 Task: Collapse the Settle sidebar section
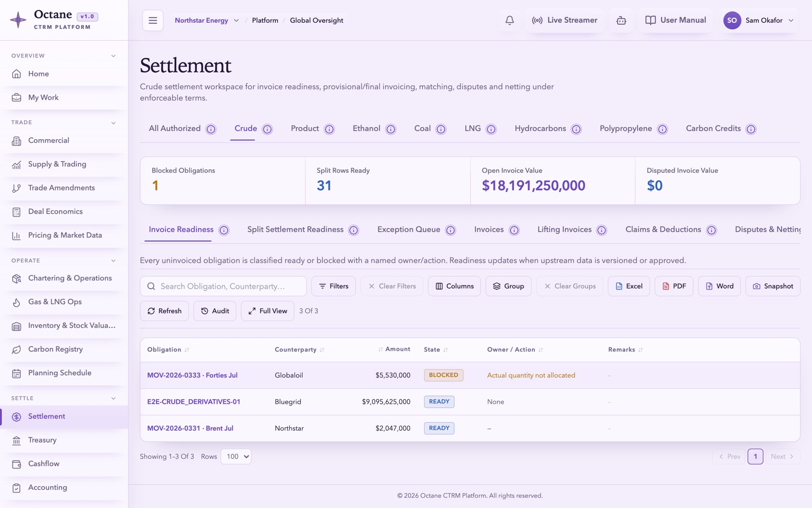(x=113, y=398)
